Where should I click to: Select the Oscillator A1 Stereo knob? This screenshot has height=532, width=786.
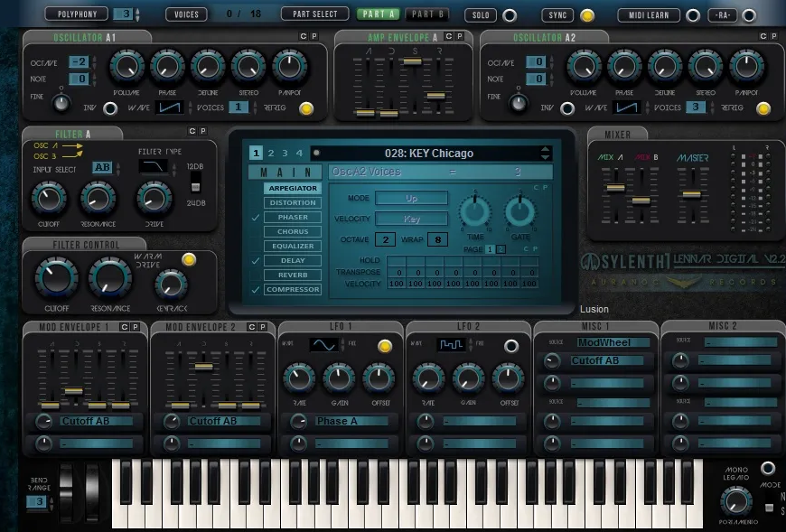point(248,67)
